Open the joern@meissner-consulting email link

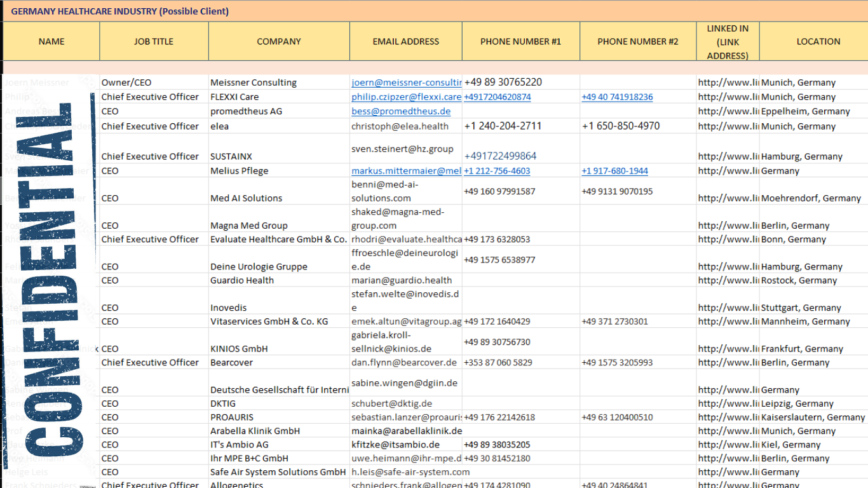point(407,83)
